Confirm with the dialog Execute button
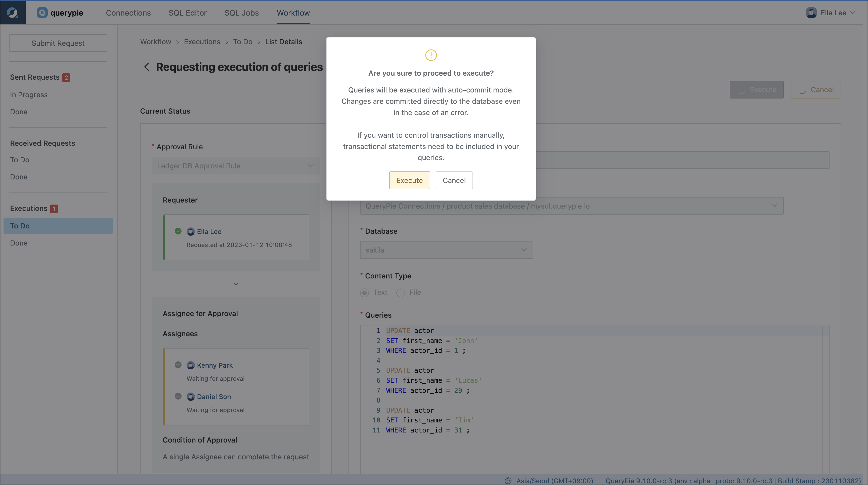Viewport: 868px width, 485px height. click(409, 180)
